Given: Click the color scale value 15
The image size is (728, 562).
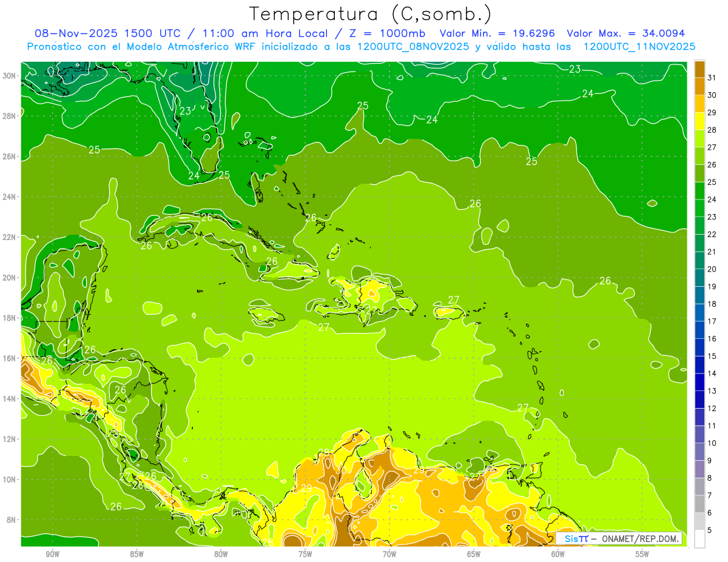Looking at the screenshot, I should (712, 356).
